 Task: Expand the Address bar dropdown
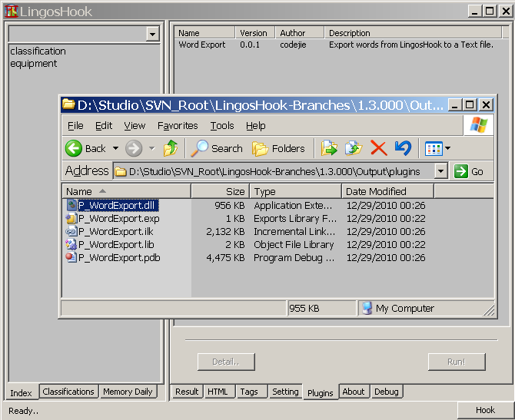pos(440,171)
